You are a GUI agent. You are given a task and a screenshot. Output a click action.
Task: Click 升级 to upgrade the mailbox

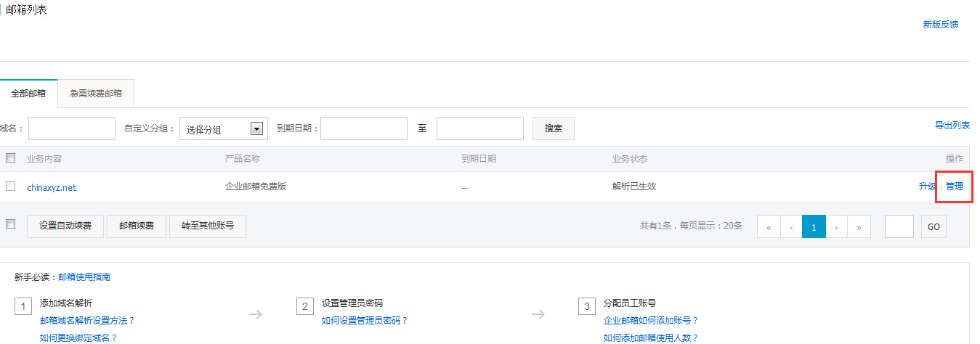tap(927, 187)
